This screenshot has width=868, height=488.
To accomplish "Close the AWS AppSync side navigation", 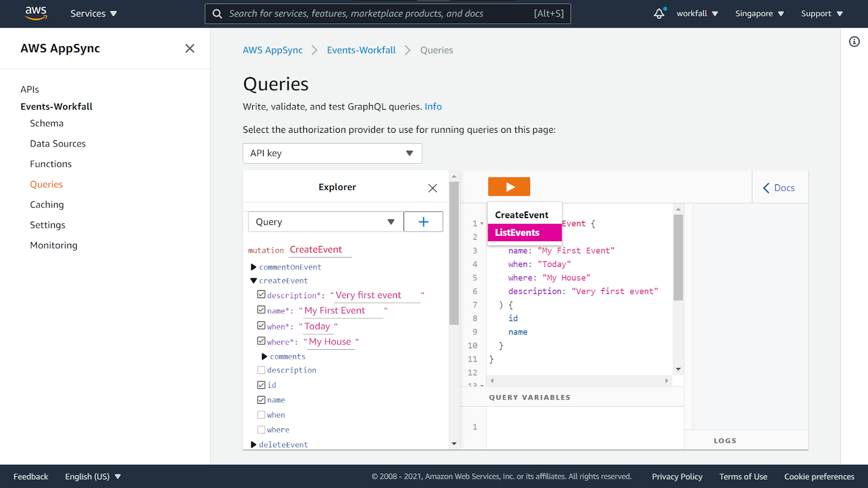I will 190,48.
